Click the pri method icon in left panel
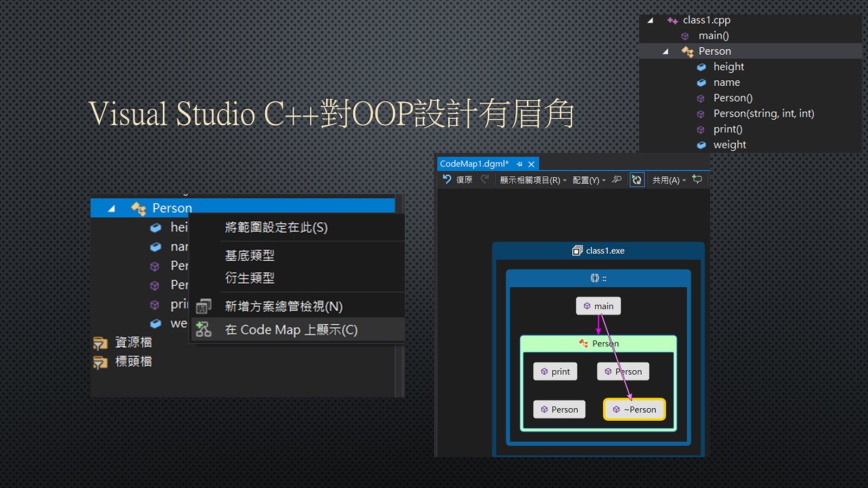This screenshot has height=488, width=868. point(155,305)
